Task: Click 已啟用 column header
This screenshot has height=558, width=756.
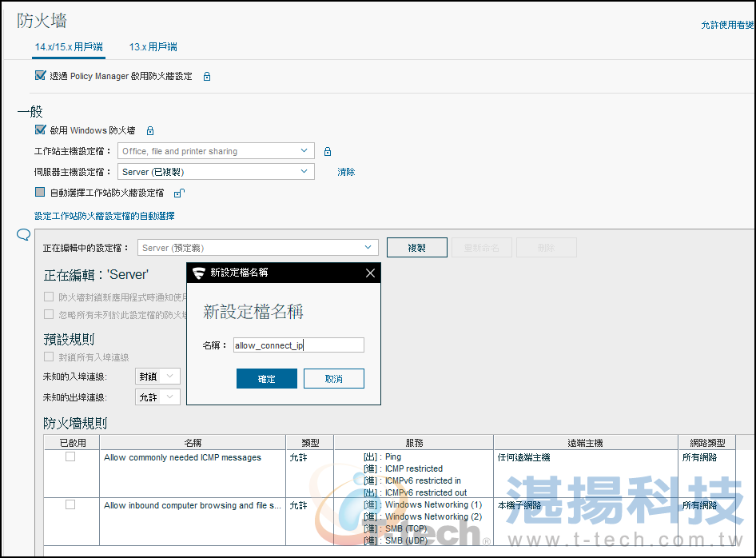Action: point(72,442)
